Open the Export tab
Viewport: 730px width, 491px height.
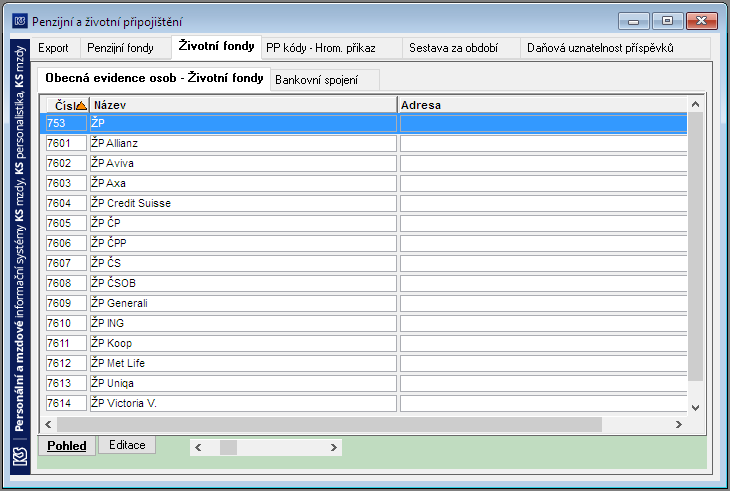pos(54,48)
